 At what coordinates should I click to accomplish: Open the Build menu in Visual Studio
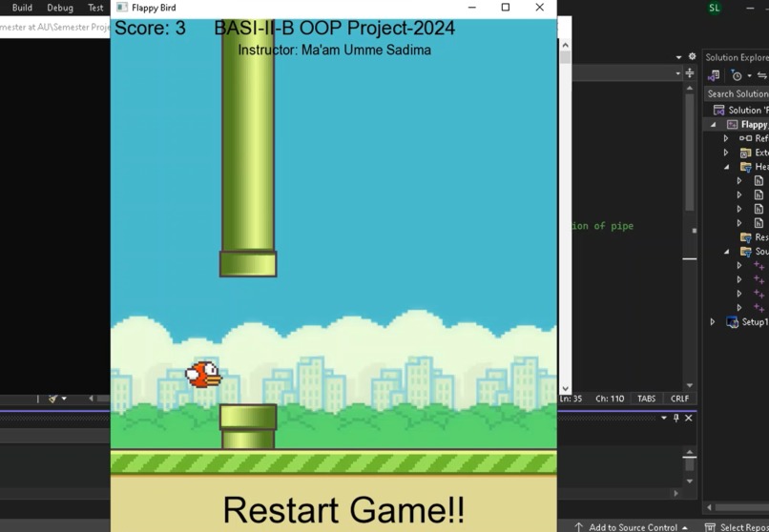click(x=22, y=8)
